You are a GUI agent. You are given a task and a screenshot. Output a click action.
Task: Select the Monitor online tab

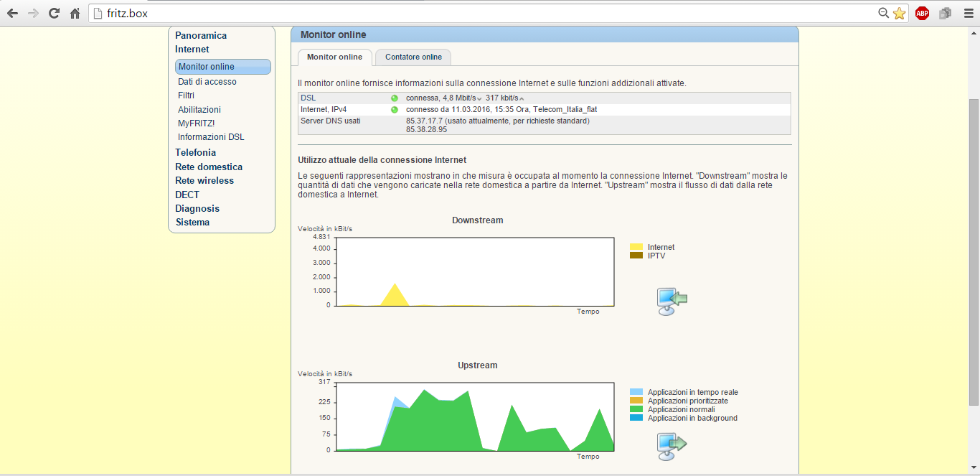coord(334,57)
